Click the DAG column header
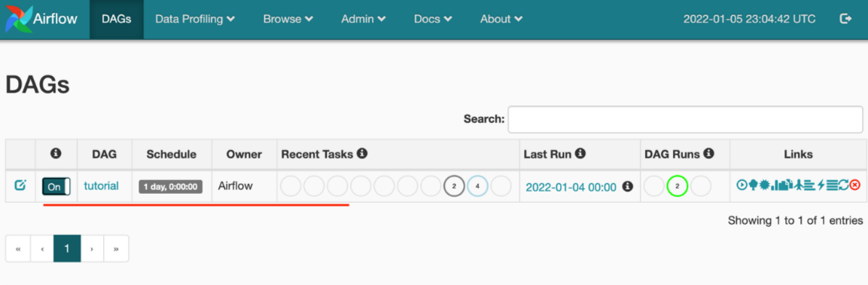868x285 pixels. [x=105, y=154]
